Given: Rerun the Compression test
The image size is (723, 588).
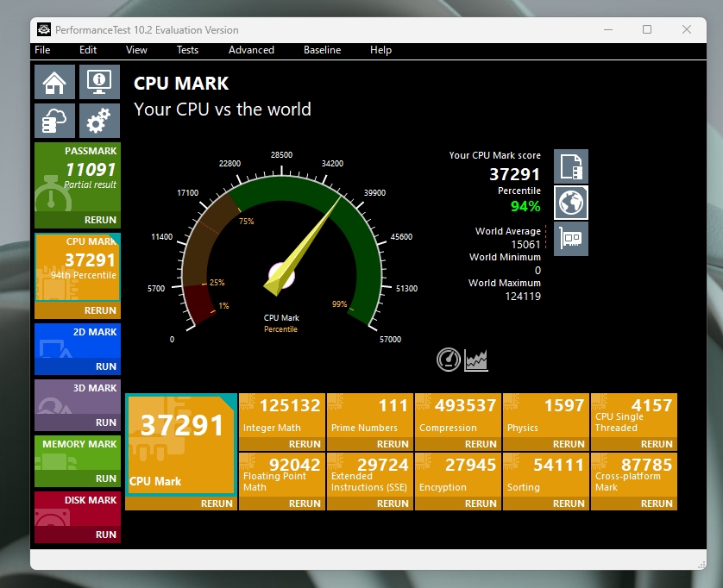Looking at the screenshot, I should point(458,444).
